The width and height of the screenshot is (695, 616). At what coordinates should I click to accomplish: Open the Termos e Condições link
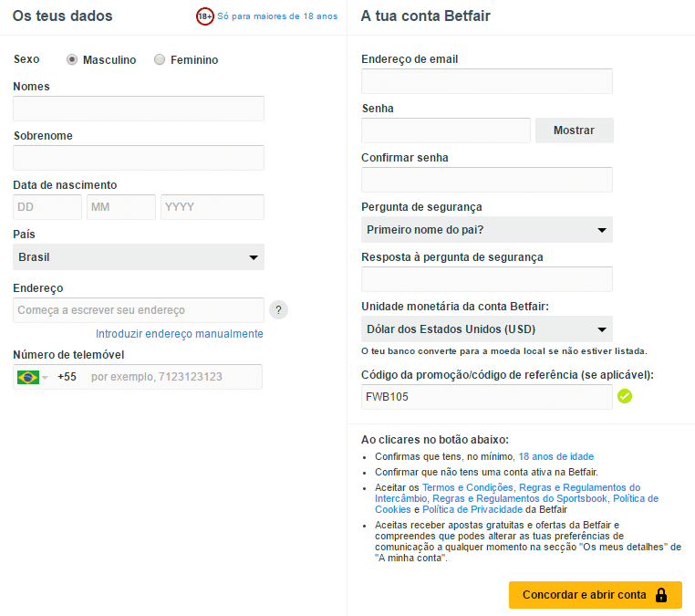click(x=467, y=487)
